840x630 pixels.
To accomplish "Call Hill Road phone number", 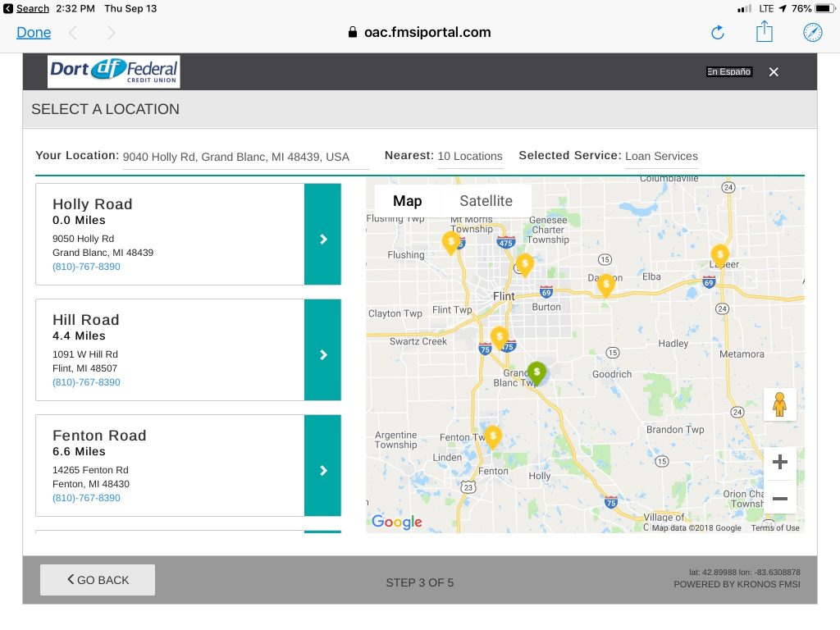I will pos(86,382).
